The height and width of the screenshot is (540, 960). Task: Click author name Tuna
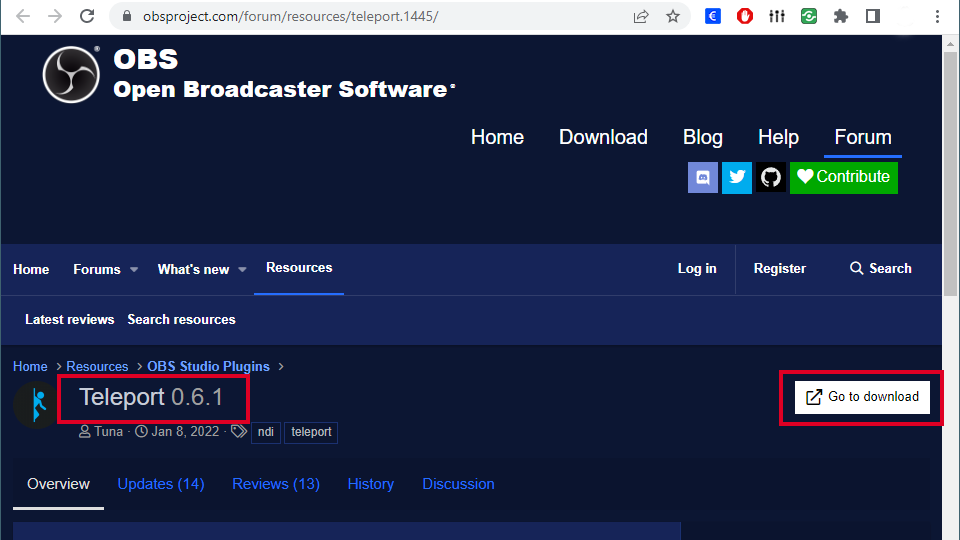click(x=108, y=432)
